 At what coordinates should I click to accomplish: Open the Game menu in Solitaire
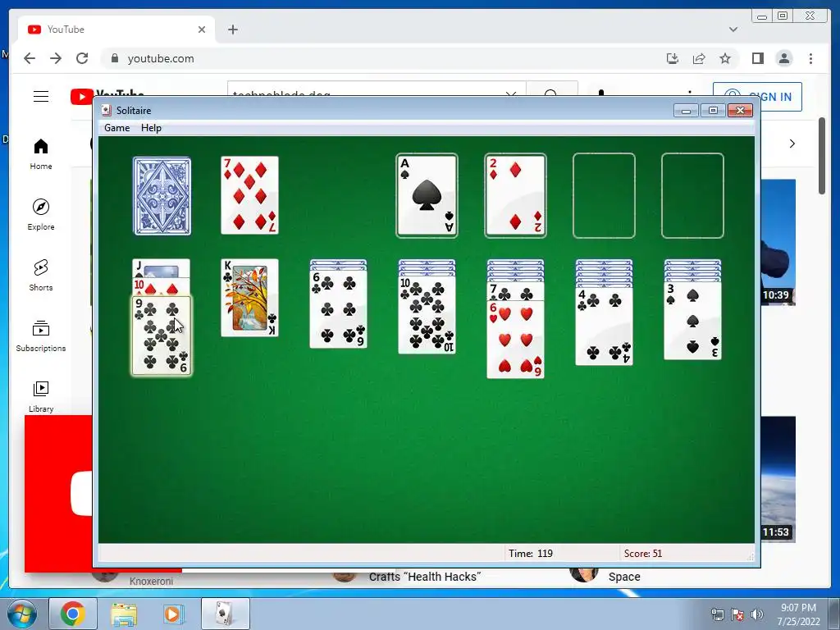[x=116, y=128]
